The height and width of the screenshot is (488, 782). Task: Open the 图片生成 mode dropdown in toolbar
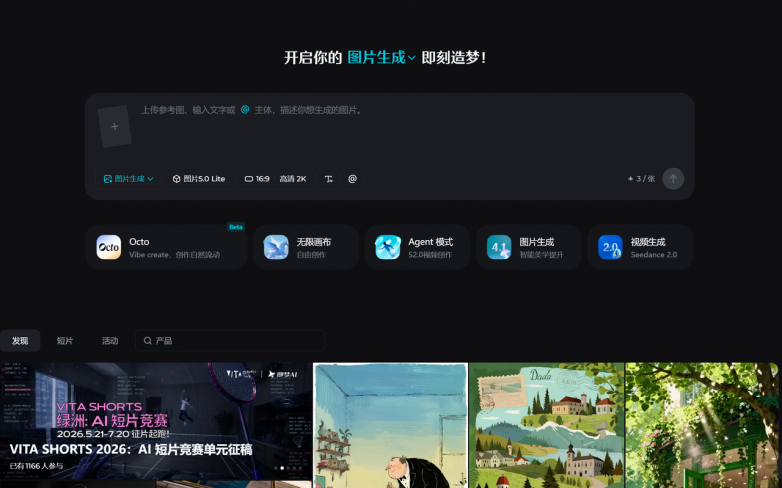click(128, 179)
